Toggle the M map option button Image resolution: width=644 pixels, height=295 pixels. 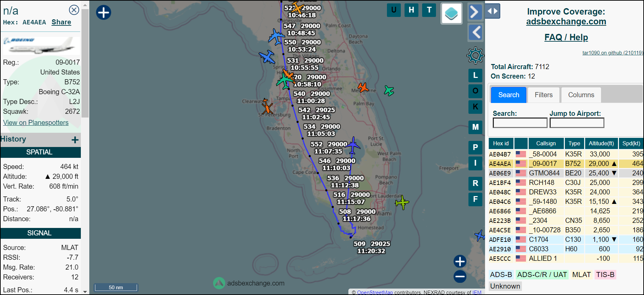tap(475, 127)
